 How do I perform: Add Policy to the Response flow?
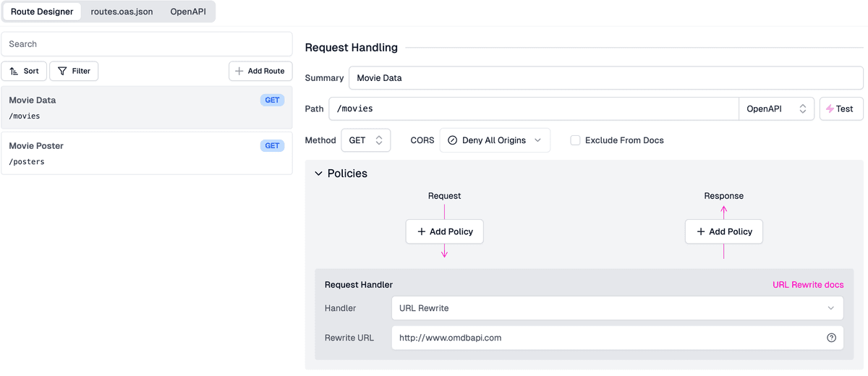pyautogui.click(x=723, y=231)
